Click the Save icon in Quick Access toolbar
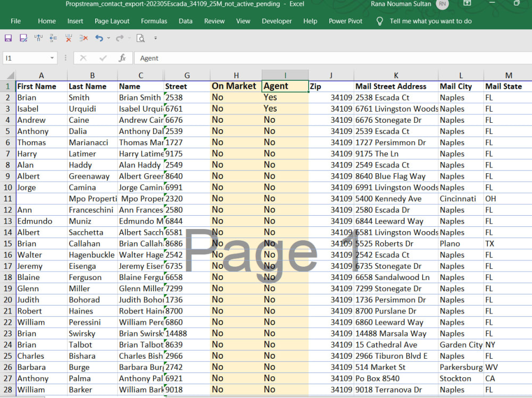The image size is (532, 398). click(x=8, y=38)
